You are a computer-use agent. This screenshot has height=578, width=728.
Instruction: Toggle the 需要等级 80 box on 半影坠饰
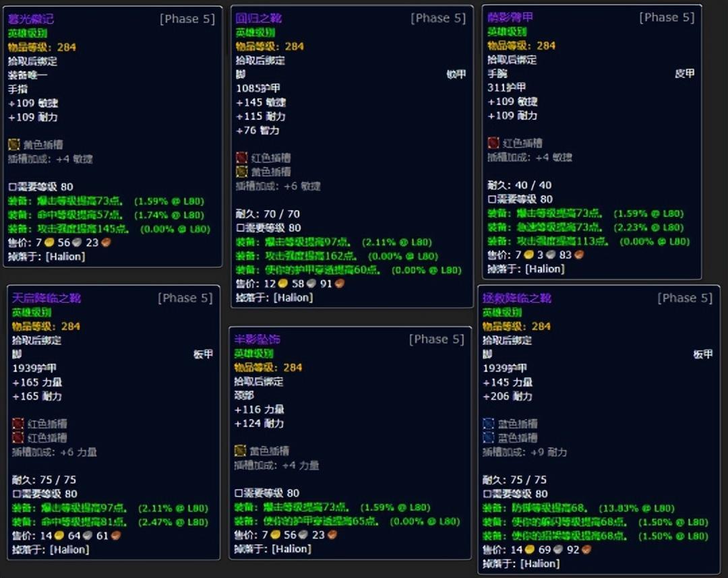tap(238, 493)
